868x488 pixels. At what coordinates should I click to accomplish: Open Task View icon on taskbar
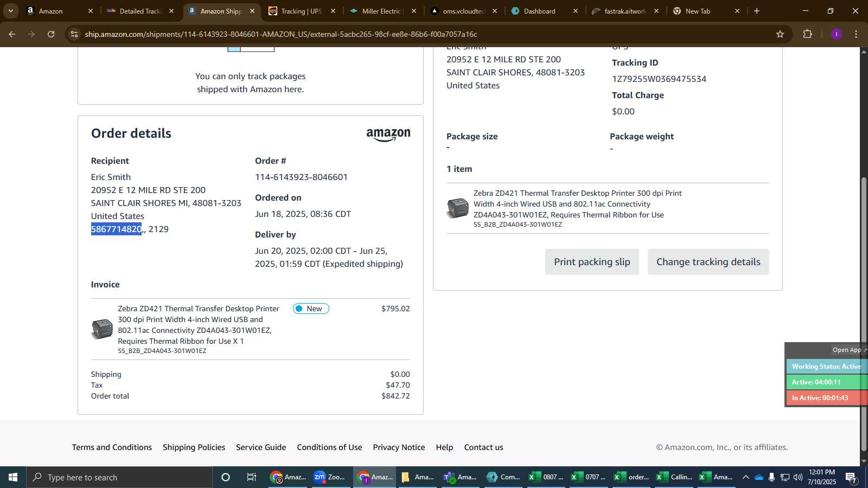click(252, 477)
